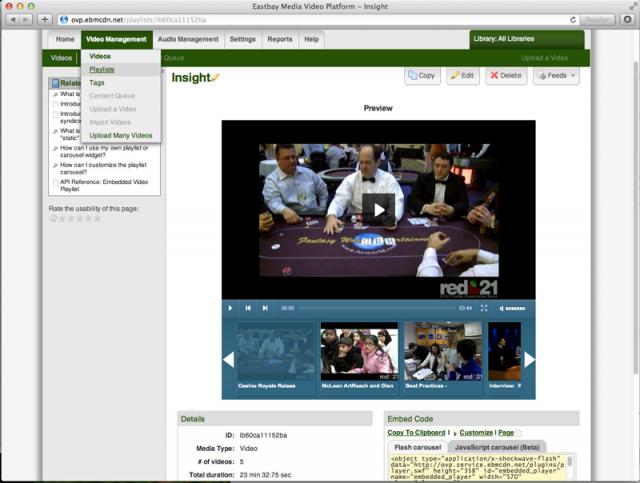Click the Related panel book icon
The width and height of the screenshot is (640, 483).
tap(56, 83)
